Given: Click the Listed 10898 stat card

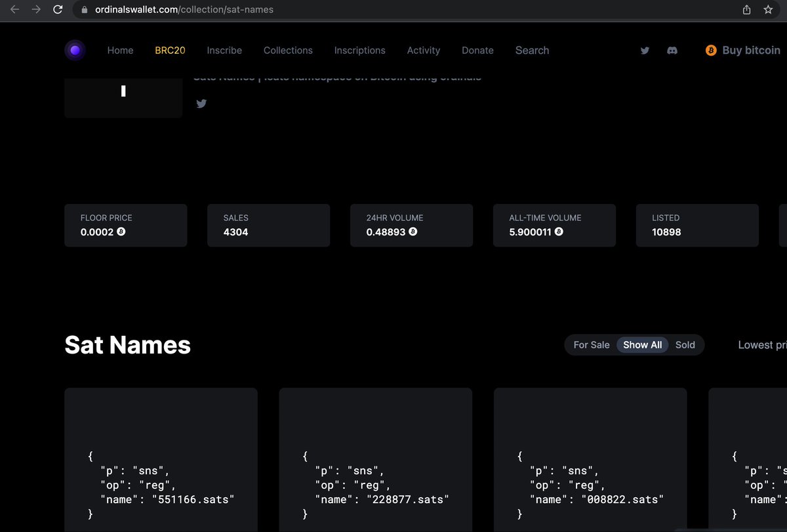Looking at the screenshot, I should point(697,226).
